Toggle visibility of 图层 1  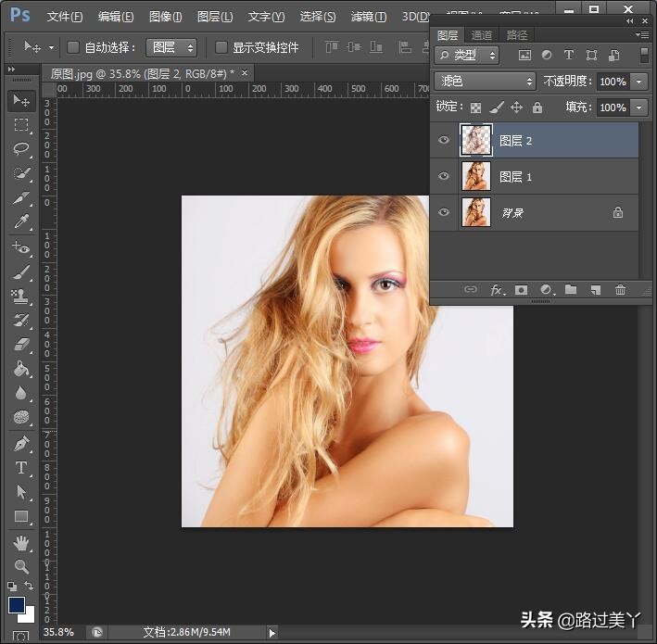coord(444,176)
